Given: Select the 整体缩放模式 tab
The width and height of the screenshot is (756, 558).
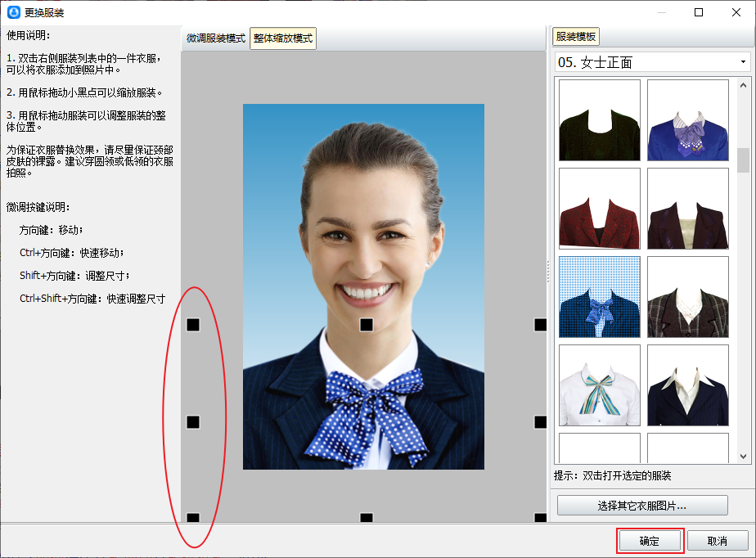Looking at the screenshot, I should click(283, 38).
